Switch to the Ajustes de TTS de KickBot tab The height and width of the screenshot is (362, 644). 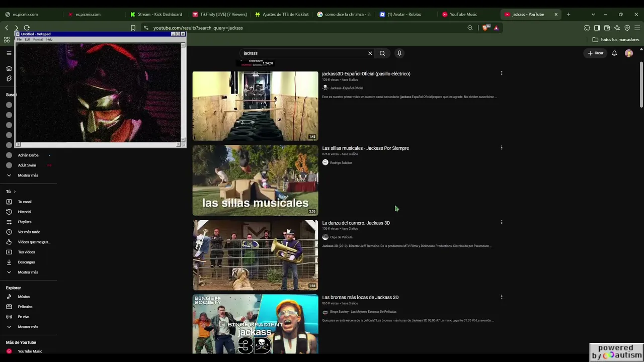pos(281,14)
